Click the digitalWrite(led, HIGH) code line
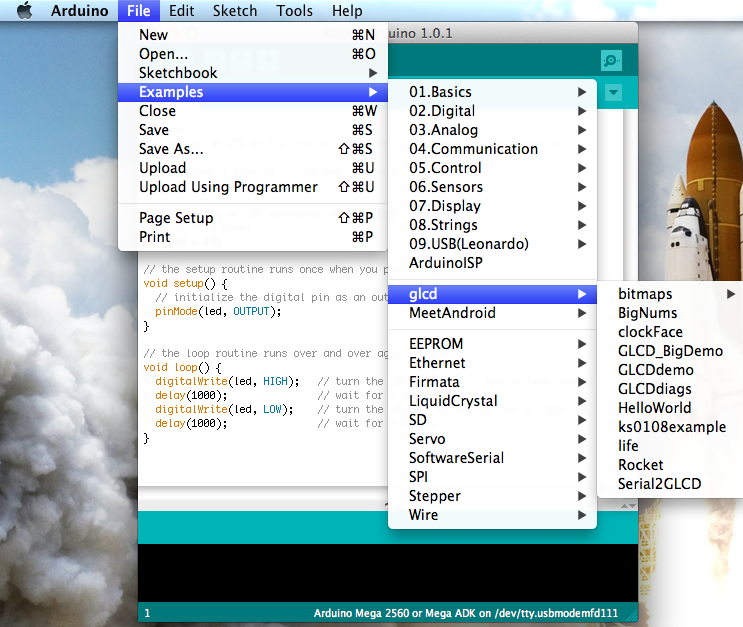The width and height of the screenshot is (743, 627). point(227,382)
